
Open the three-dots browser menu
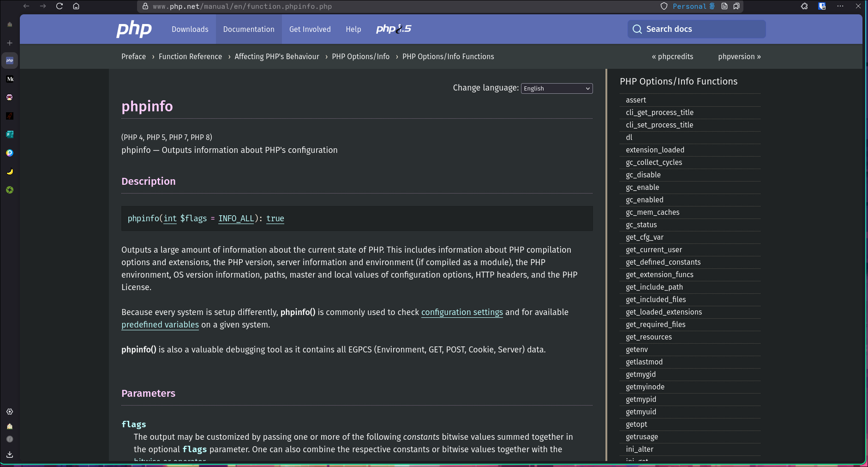tap(840, 6)
